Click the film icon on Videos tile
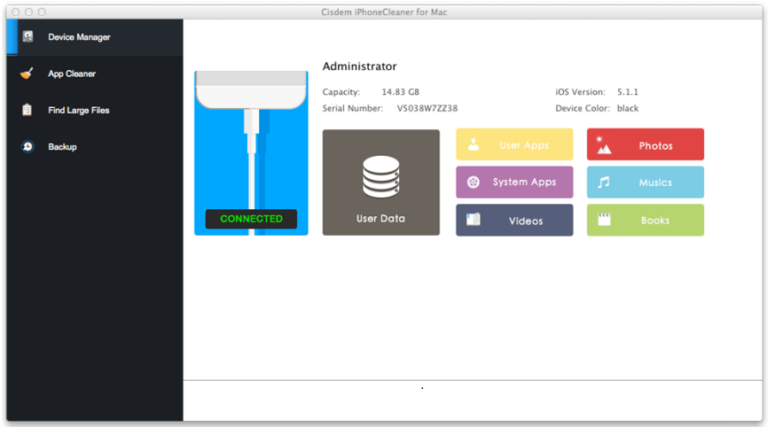Viewport: 768px width, 427px height. pos(473,220)
